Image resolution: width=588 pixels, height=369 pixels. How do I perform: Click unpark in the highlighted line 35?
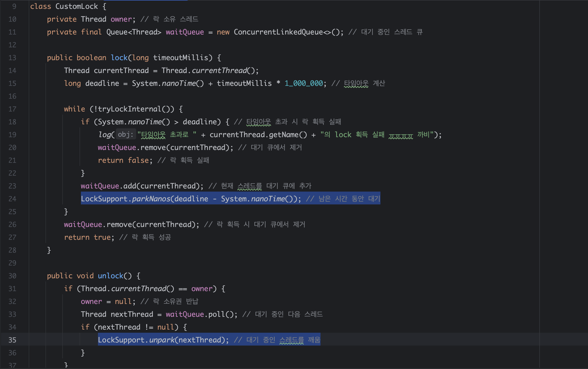click(162, 340)
